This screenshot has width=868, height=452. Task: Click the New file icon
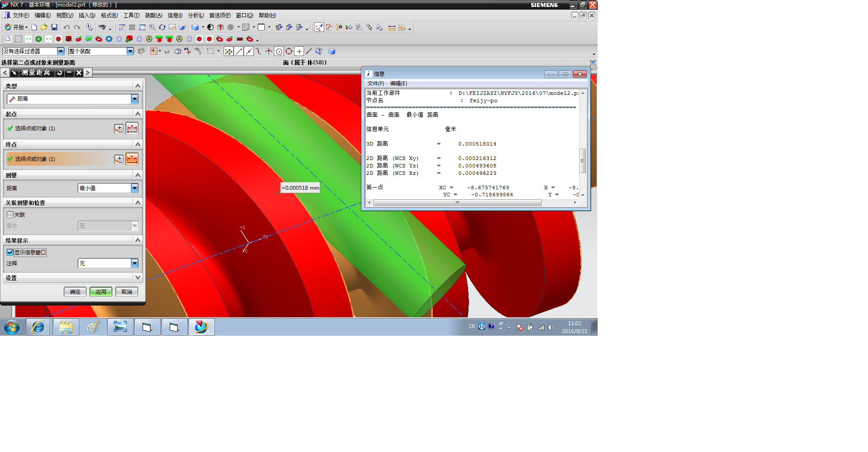click(x=34, y=27)
